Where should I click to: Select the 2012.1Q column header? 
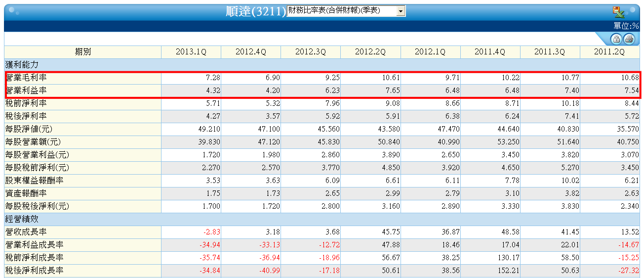[430, 52]
